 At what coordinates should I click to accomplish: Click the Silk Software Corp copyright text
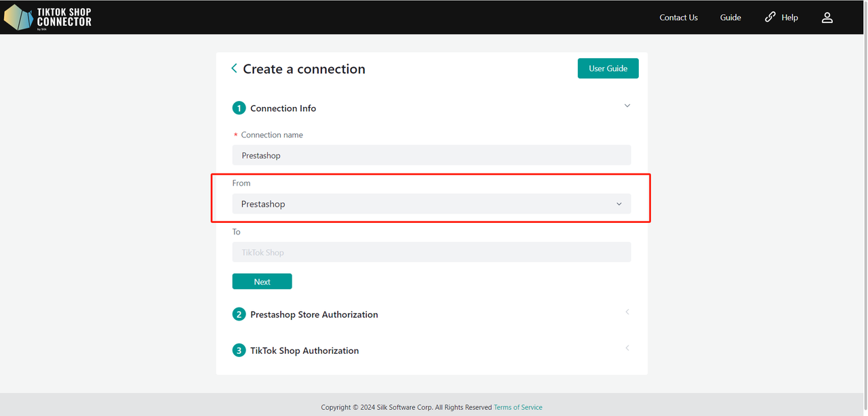(406, 407)
